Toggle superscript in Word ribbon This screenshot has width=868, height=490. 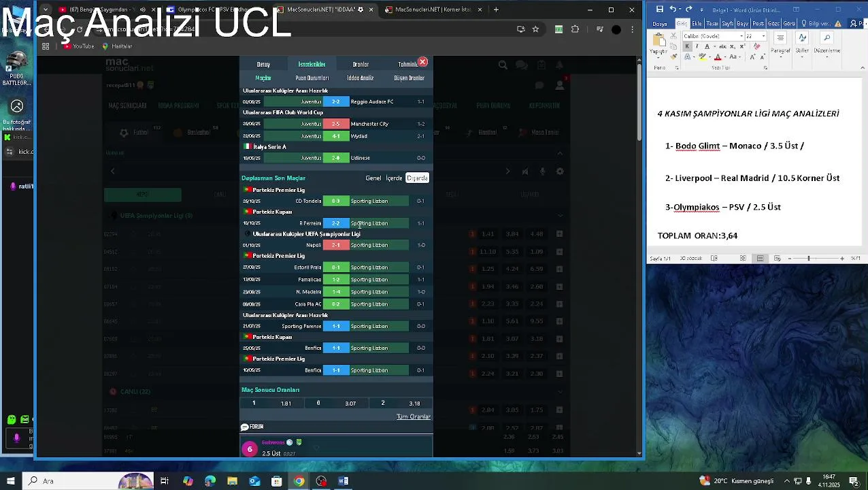(x=742, y=46)
